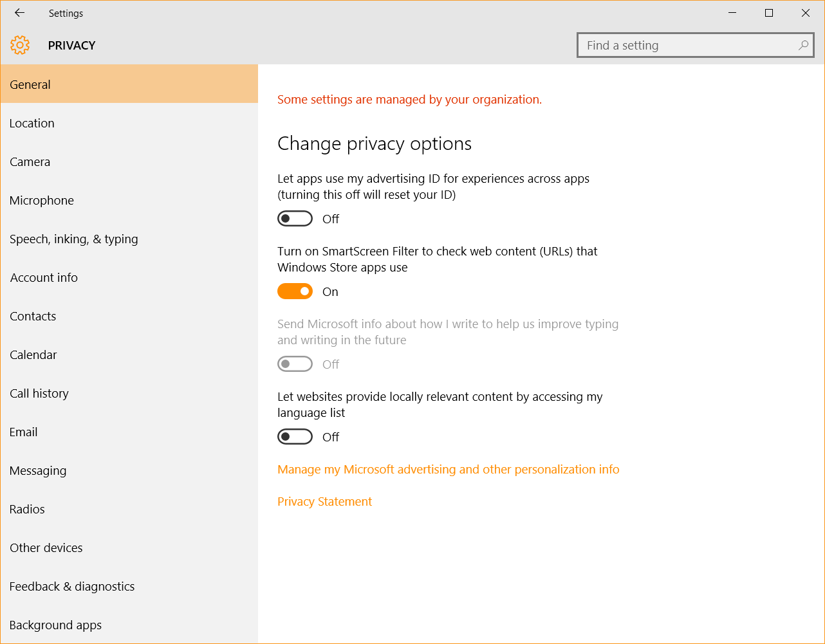Click the Privacy gear icon

[x=20, y=45]
